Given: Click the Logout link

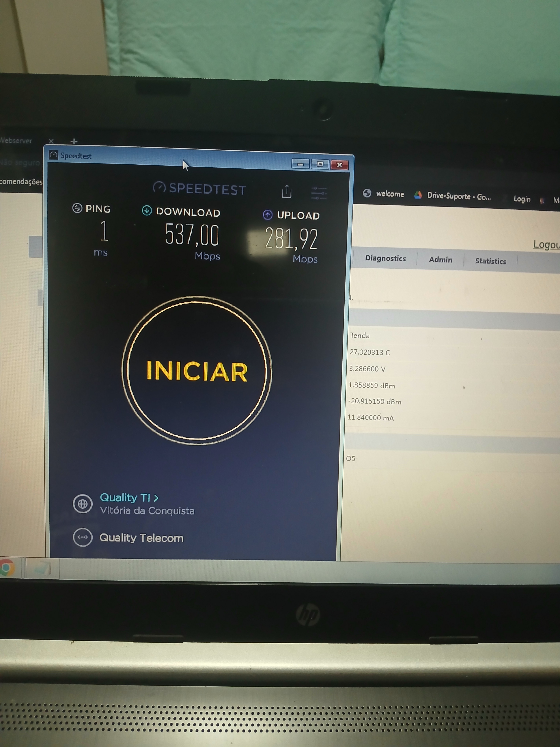Looking at the screenshot, I should pyautogui.click(x=546, y=244).
